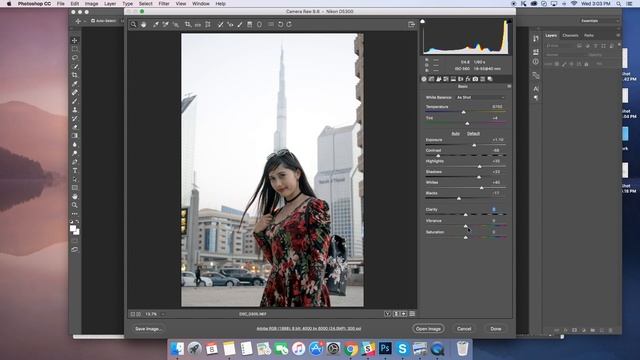Select the Camera Raw Hand tool
The image size is (640, 360).
[x=144, y=24]
